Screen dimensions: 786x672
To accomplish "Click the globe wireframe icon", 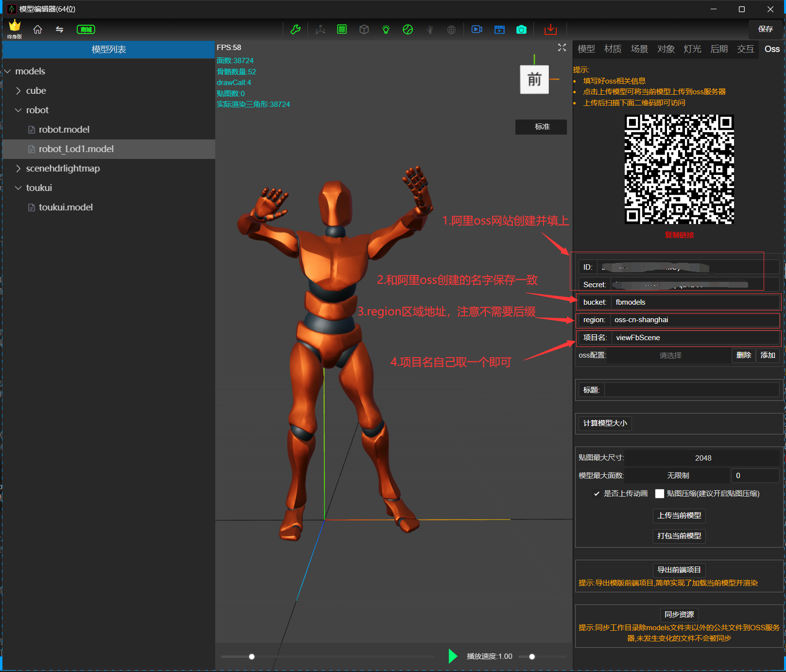I will [x=451, y=30].
